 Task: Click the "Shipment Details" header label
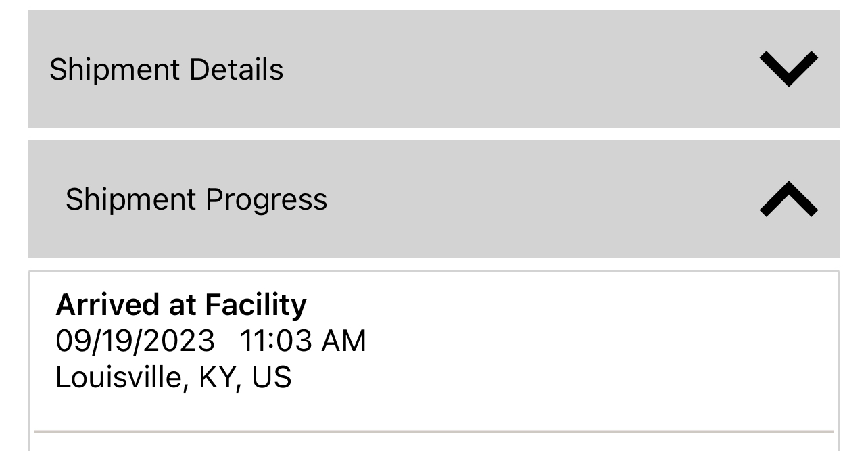click(166, 70)
